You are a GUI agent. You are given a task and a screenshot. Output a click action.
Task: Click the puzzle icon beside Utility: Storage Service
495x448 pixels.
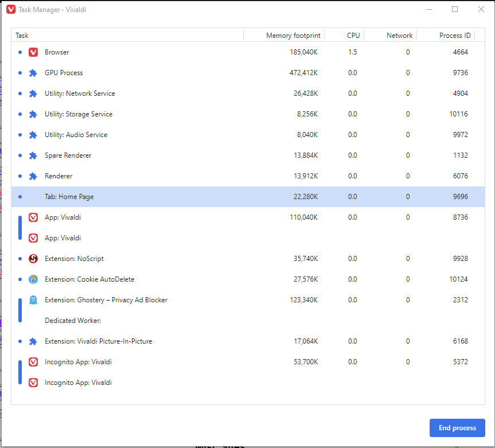point(33,114)
